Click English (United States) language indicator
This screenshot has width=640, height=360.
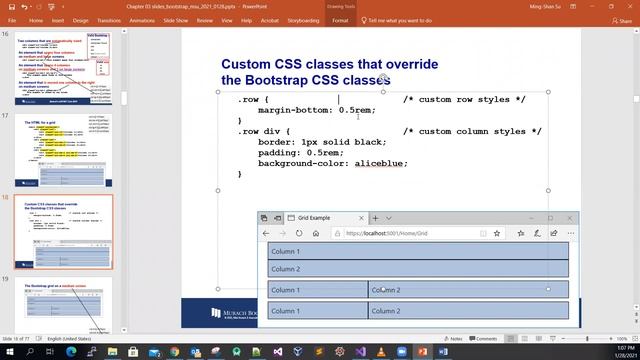pos(69,339)
